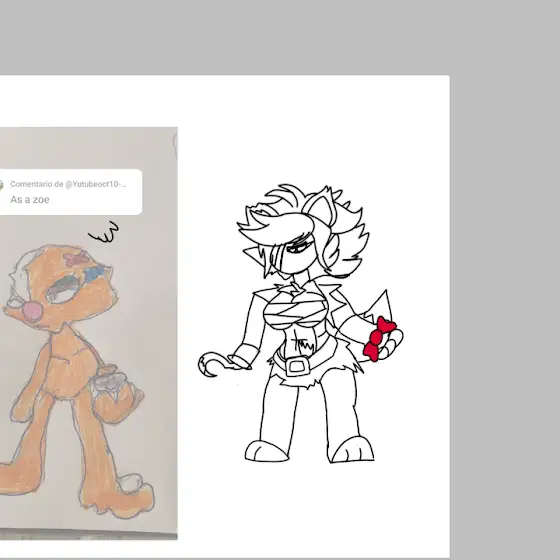Click the blue bow on the orange character

pos(94,274)
